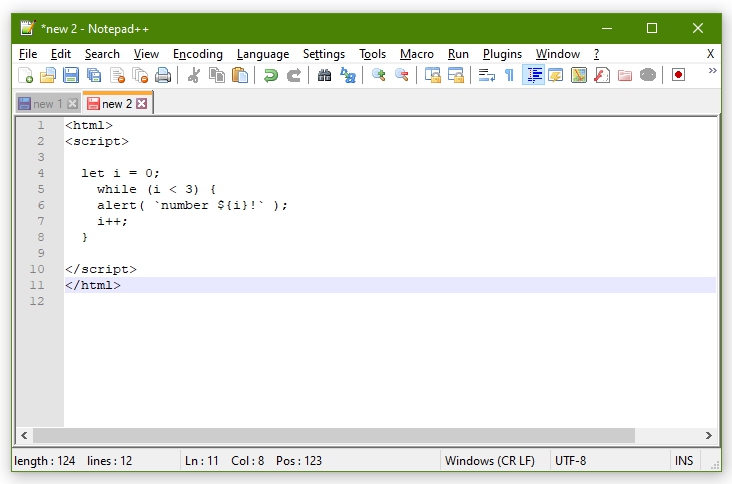The width and height of the screenshot is (732, 484).
Task: Toggle the INS insert mode in the status bar
Action: click(x=684, y=461)
